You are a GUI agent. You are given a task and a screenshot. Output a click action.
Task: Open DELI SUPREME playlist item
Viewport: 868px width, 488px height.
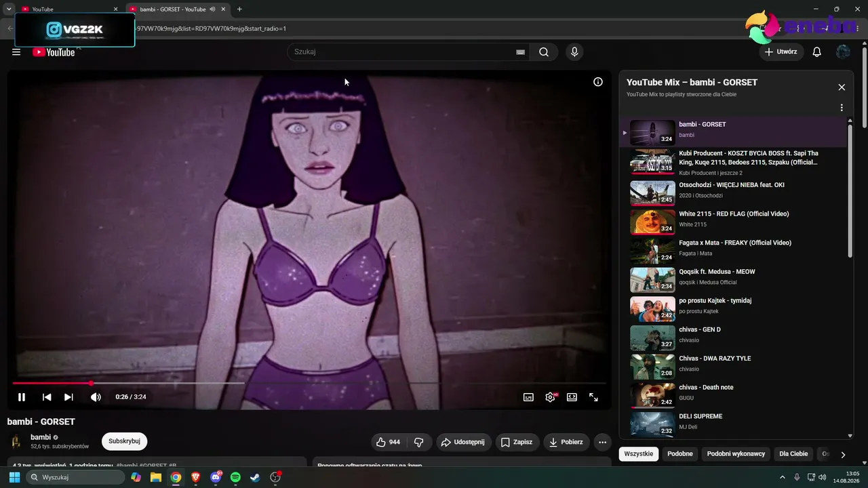(x=732, y=424)
